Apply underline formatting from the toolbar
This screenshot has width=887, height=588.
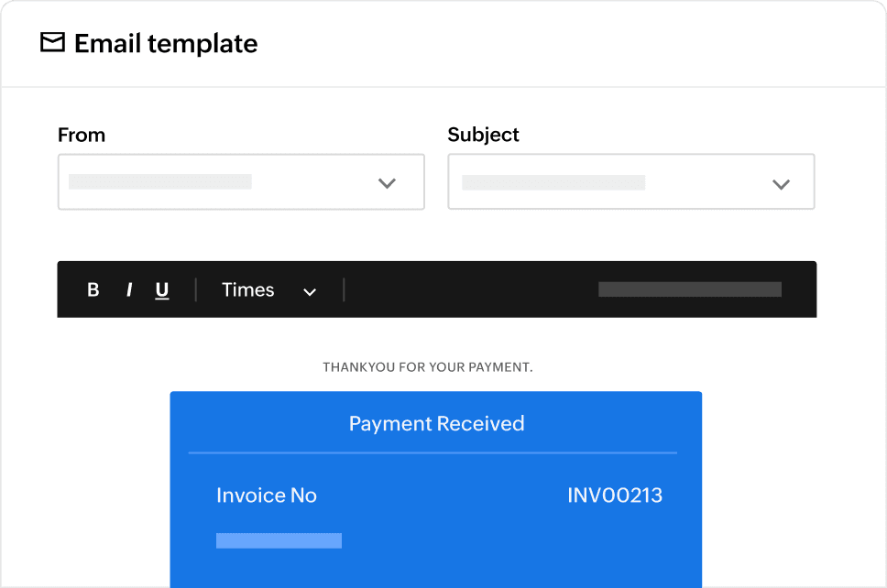(162, 289)
